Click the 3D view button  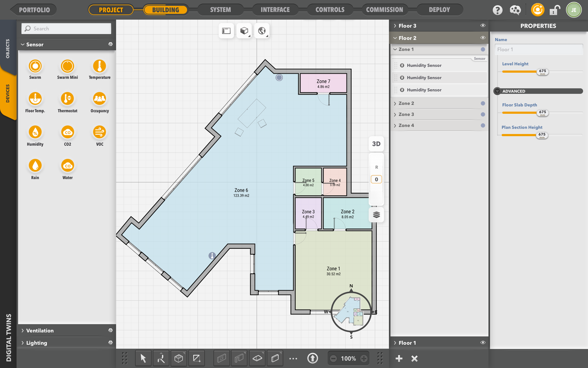pyautogui.click(x=376, y=144)
